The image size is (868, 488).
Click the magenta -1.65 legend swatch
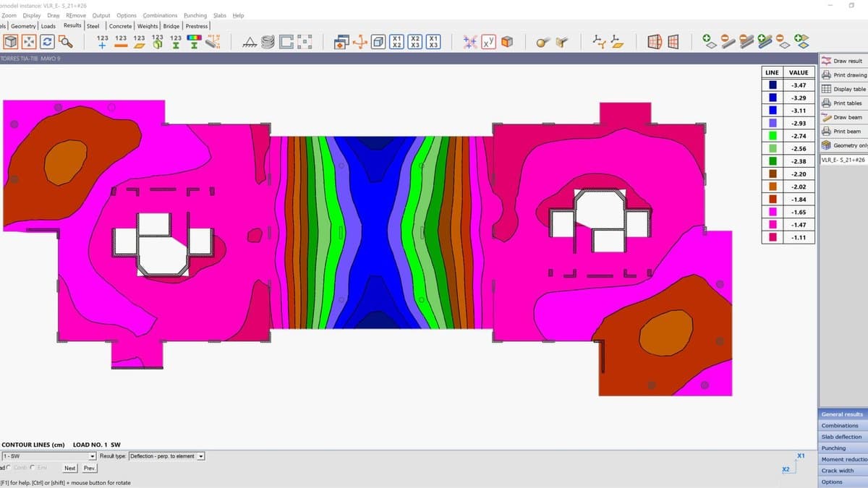773,212
